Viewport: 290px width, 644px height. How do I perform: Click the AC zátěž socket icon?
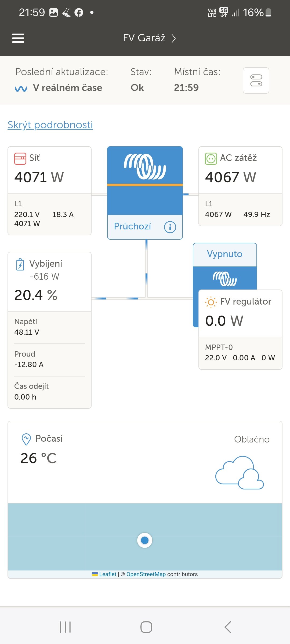point(211,158)
